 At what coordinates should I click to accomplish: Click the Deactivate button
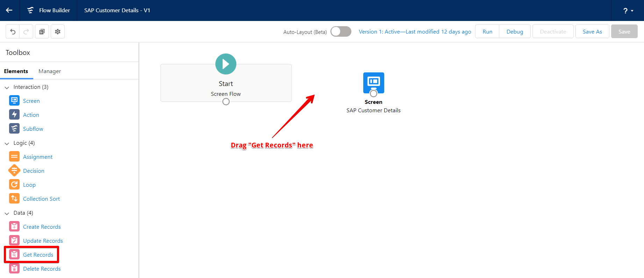click(553, 31)
